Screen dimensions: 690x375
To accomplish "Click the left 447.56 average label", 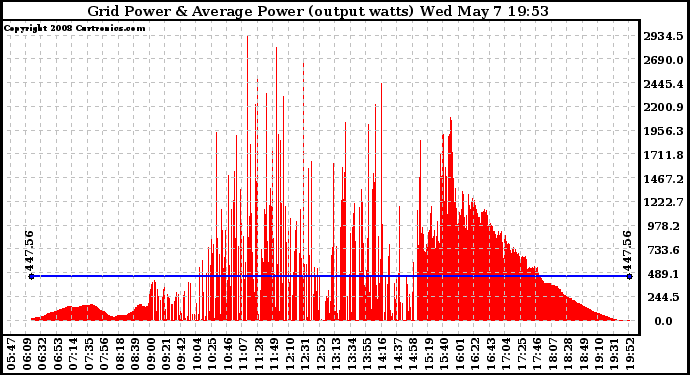I will (29, 251).
